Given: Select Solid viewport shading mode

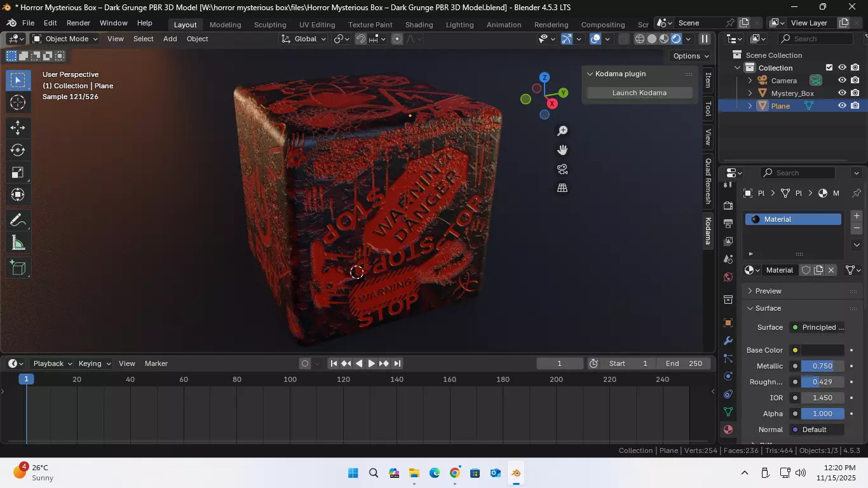Looking at the screenshot, I should [x=652, y=39].
